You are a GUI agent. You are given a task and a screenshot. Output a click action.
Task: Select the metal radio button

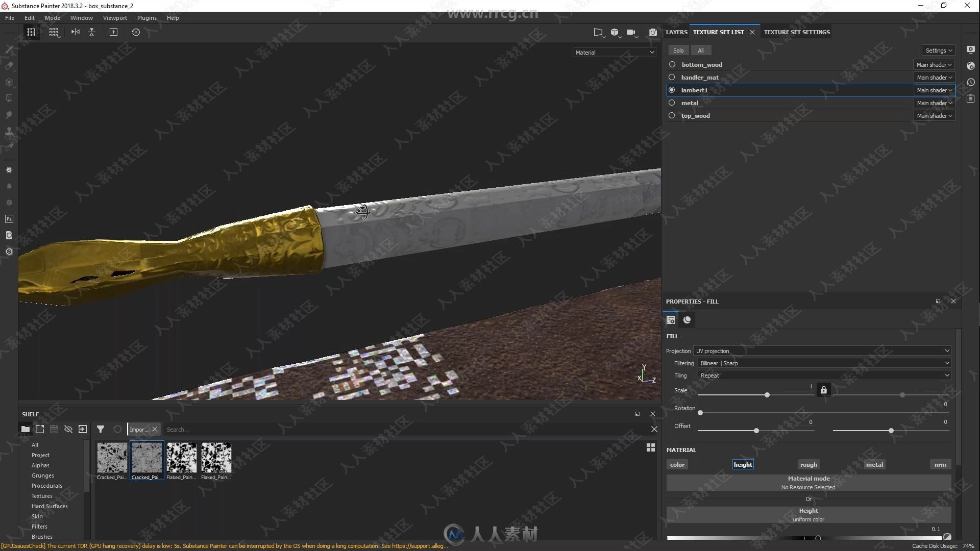click(671, 102)
